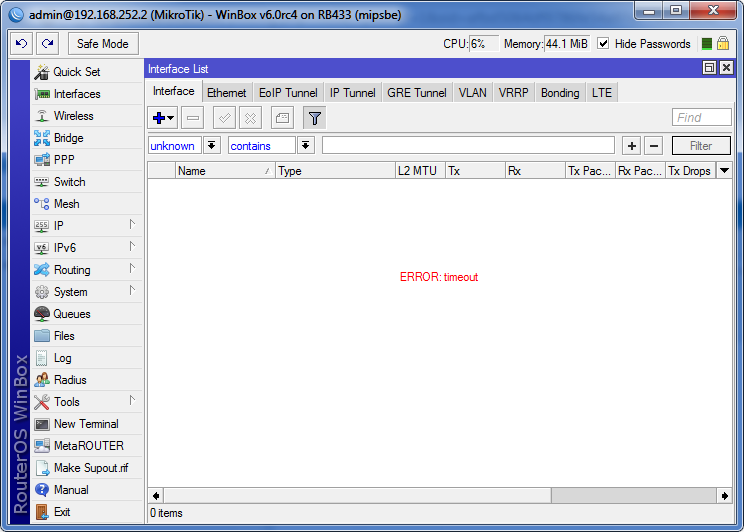Click the green CPU graph indicator icon

(x=707, y=44)
